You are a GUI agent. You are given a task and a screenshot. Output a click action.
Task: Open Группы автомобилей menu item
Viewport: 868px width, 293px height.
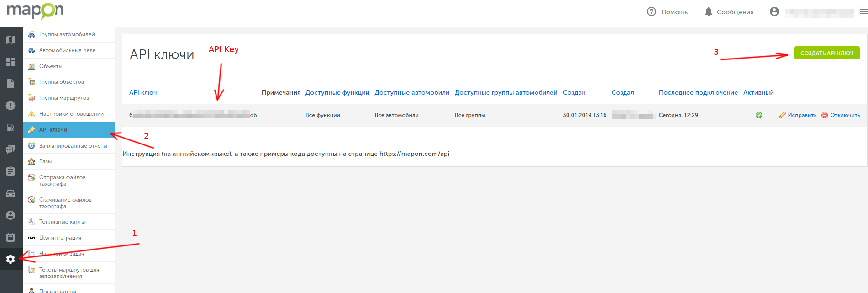67,34
